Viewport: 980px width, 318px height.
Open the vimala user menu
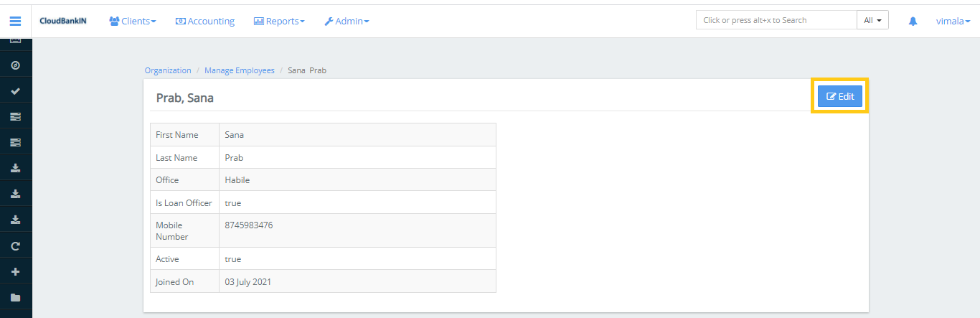point(953,22)
